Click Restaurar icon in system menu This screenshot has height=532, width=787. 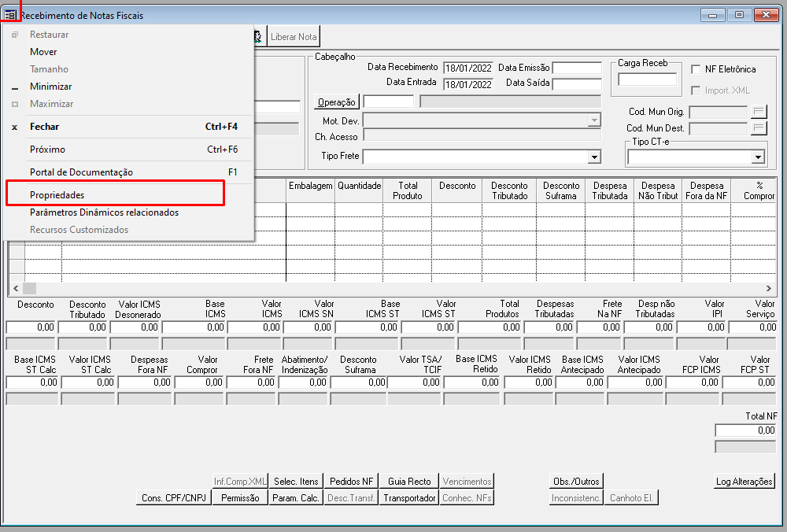[x=15, y=35]
